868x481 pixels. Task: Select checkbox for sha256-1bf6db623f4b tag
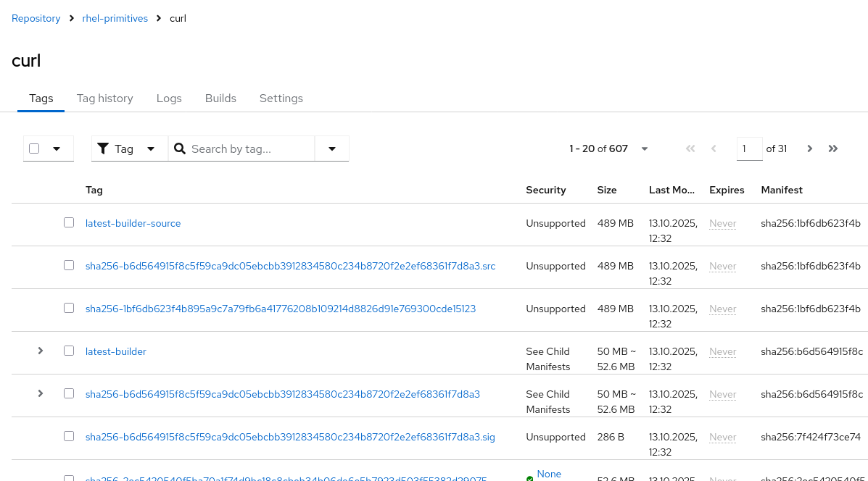click(x=69, y=308)
